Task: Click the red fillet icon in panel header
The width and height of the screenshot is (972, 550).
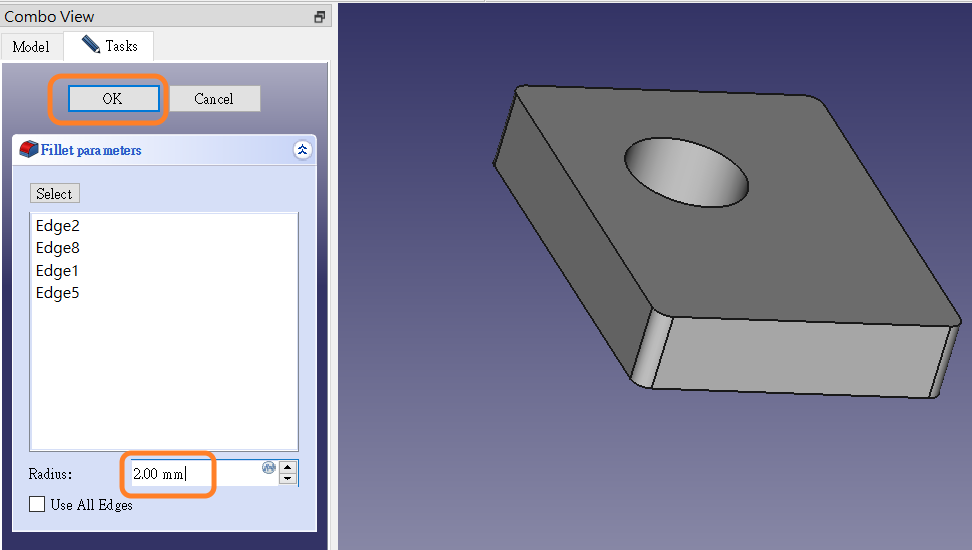Action: pos(29,149)
